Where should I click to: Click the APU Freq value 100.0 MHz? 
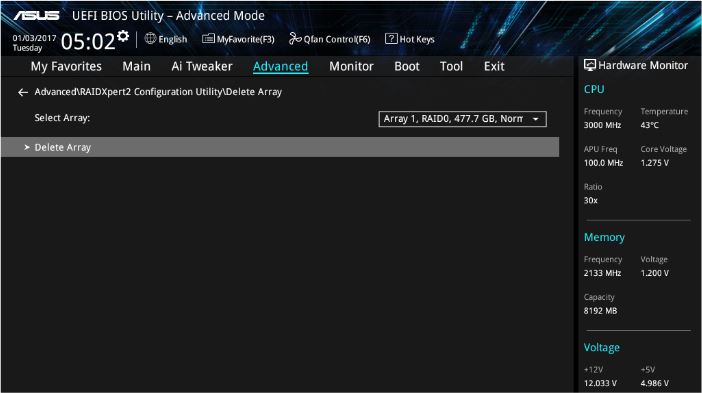click(x=604, y=163)
